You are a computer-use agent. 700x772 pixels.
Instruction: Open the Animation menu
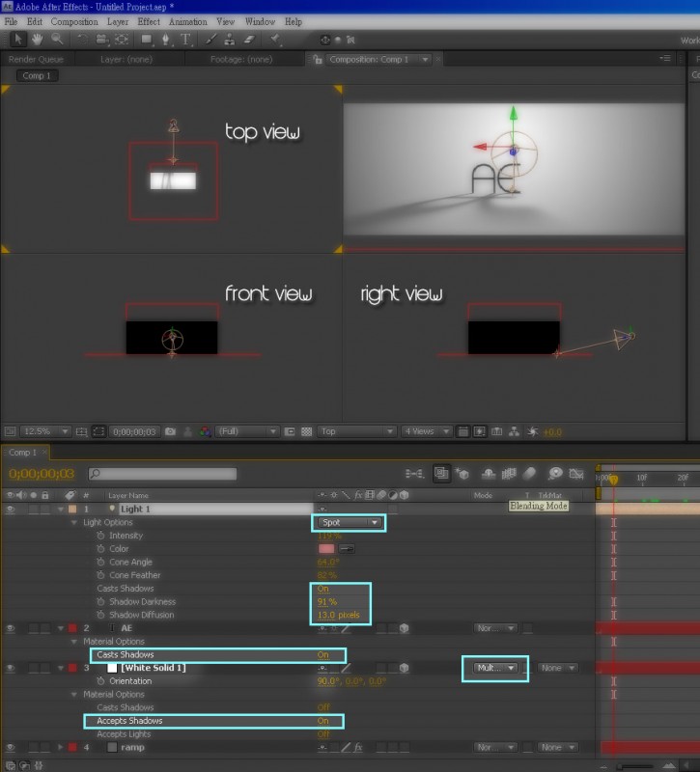[187, 21]
